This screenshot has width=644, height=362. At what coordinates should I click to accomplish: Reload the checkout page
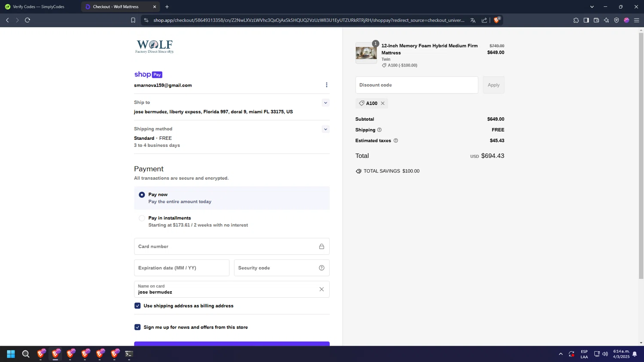click(27, 20)
